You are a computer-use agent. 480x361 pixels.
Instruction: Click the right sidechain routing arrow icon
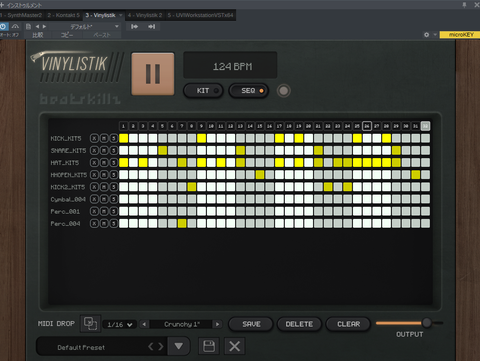point(151,26)
